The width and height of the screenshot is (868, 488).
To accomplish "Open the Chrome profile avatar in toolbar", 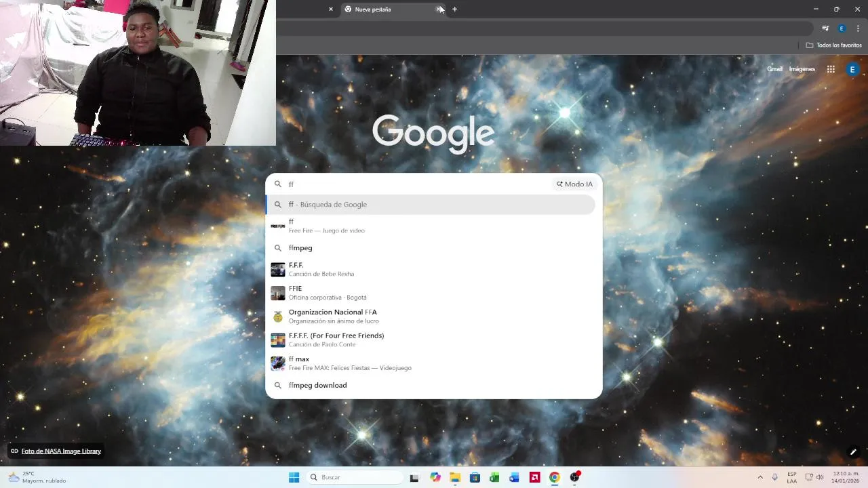I will [842, 28].
